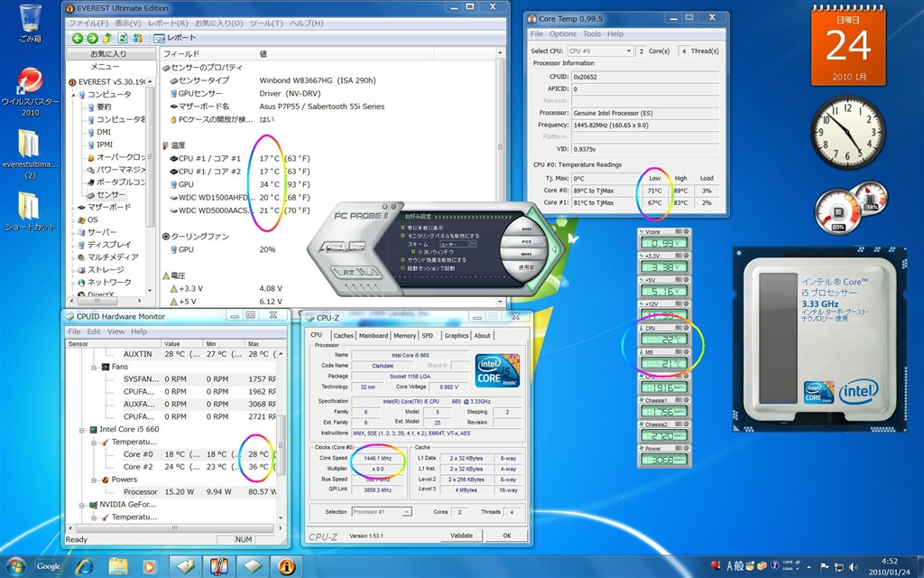924x578 pixels.
Task: Collapse the Intel Core i5 660 node
Action: pos(80,429)
